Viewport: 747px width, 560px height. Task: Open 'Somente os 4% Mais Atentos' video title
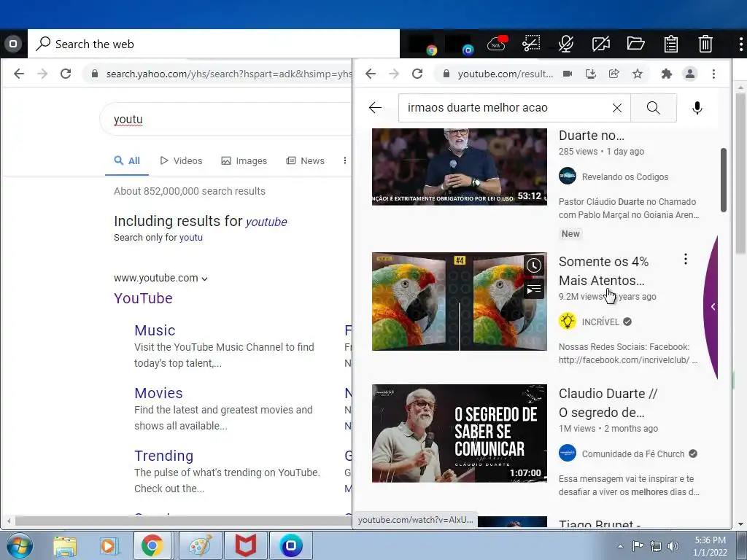click(x=603, y=271)
